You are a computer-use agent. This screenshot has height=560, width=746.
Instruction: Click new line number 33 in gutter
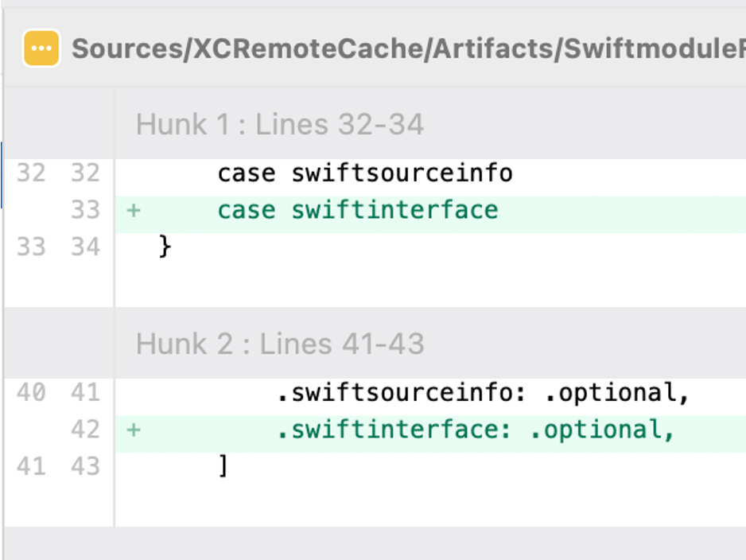pos(84,211)
